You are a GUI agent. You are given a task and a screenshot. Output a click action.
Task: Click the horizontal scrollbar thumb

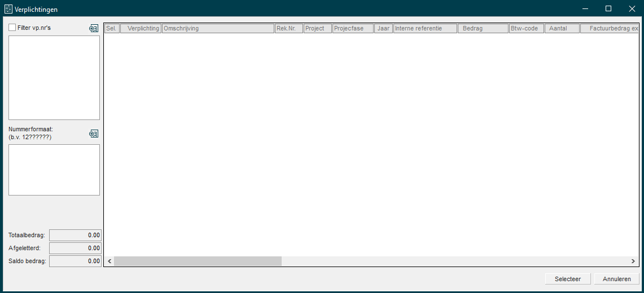coord(198,261)
